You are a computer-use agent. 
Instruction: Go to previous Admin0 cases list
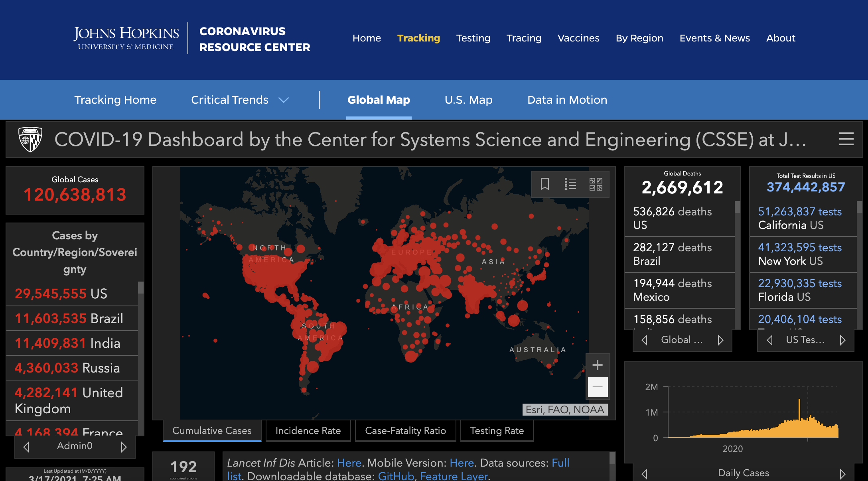pyautogui.click(x=26, y=447)
